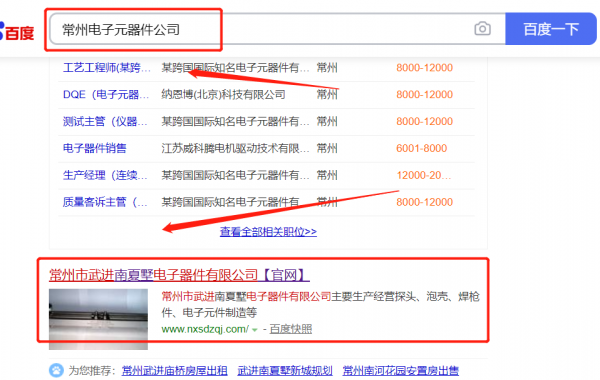
Task: Click 查看全部相关职位>> link
Action: coord(268,232)
